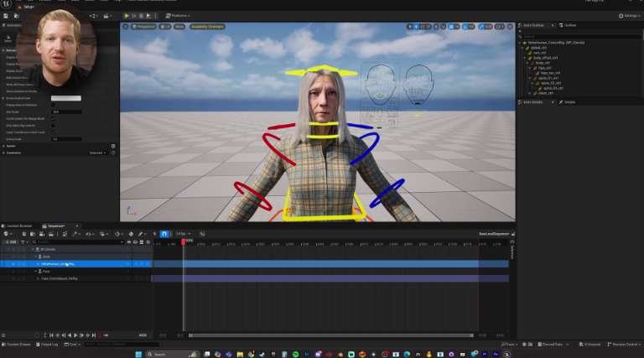The height and width of the screenshot is (358, 644).
Task: Open the Sequencer eye view options menu
Action: tap(89, 234)
